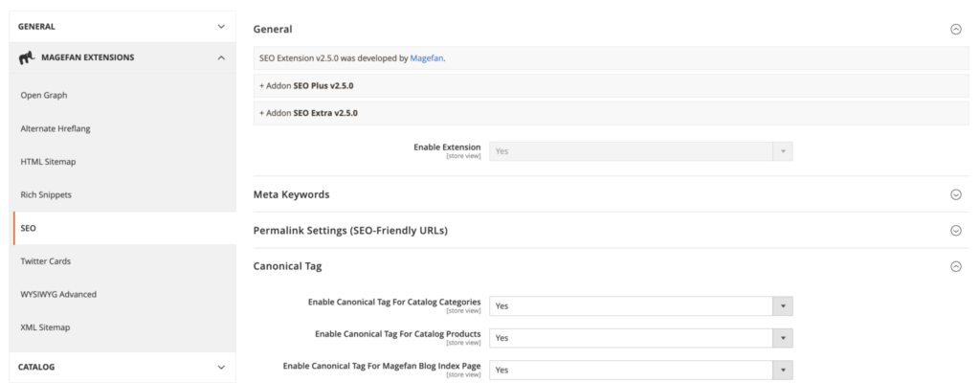Collapse the MAGEFAN EXTENSIONS chevron

click(221, 57)
